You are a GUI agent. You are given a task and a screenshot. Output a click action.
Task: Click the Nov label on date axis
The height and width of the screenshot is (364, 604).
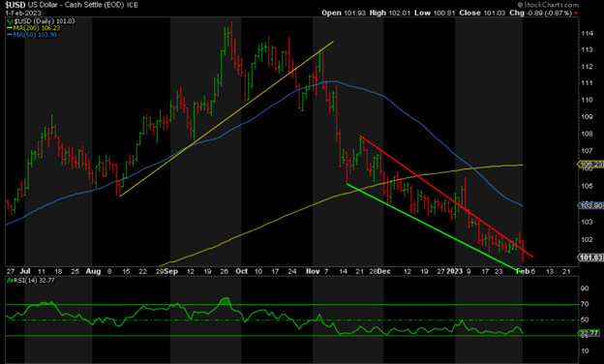pos(313,272)
